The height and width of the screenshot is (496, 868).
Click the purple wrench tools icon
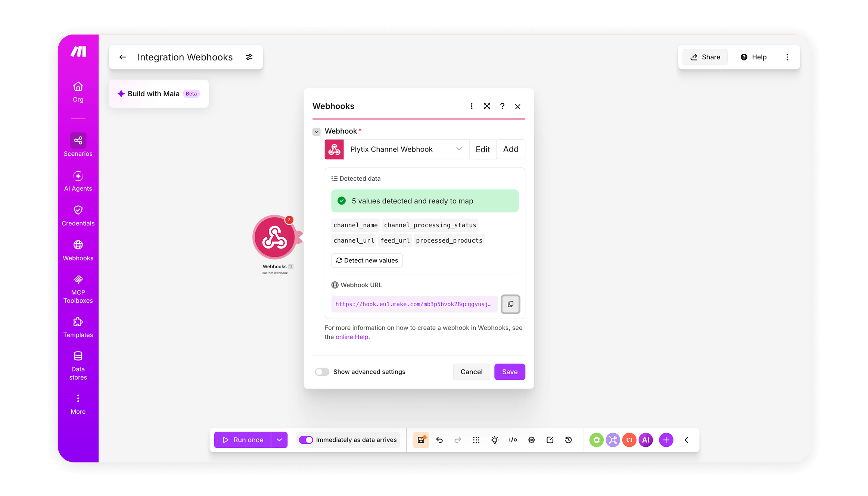pyautogui.click(x=613, y=440)
